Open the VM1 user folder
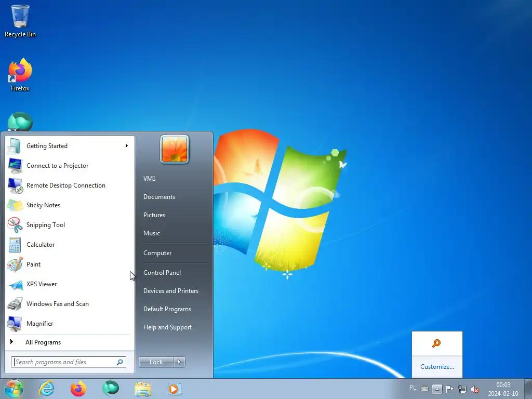 tap(149, 179)
